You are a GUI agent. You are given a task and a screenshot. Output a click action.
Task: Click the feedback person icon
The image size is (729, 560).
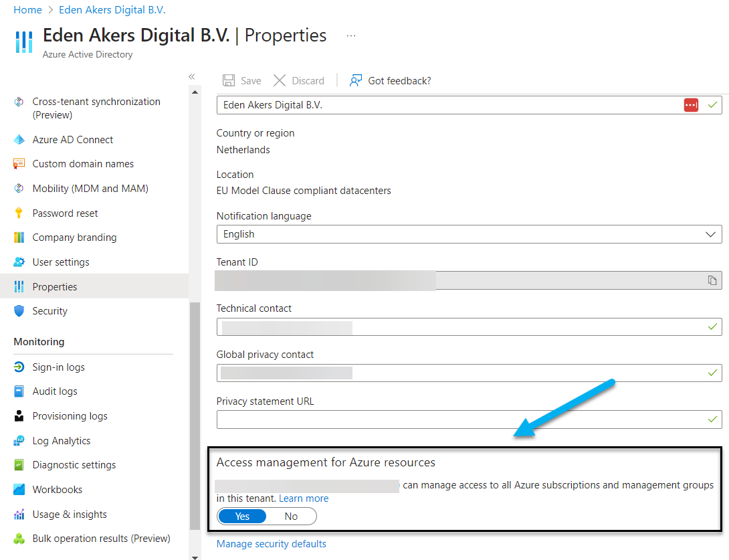(356, 80)
